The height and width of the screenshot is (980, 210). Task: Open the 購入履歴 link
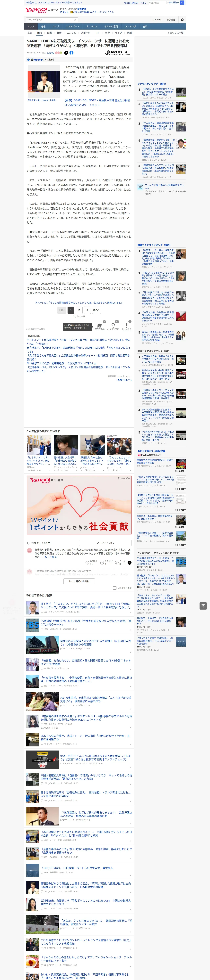[171, 20]
